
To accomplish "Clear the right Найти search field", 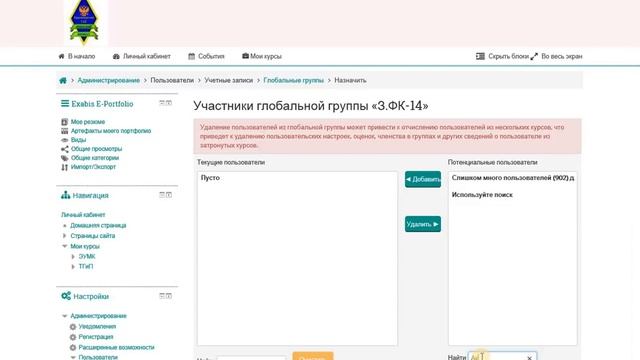I will 529,358.
